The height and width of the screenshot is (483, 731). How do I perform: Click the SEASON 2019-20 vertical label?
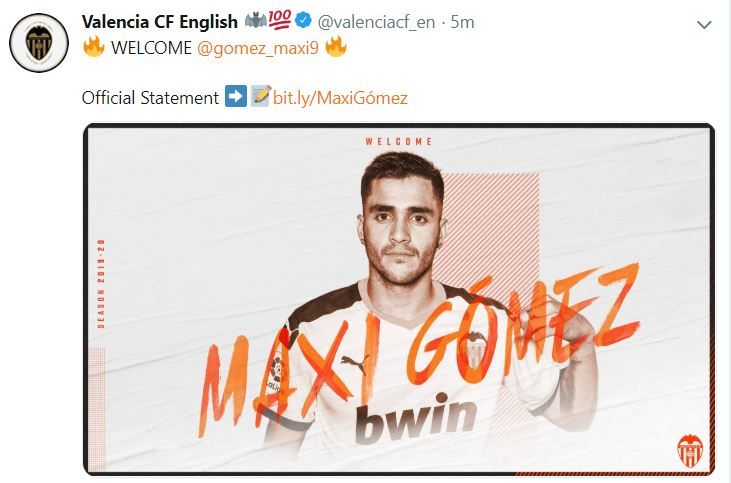coord(101,283)
